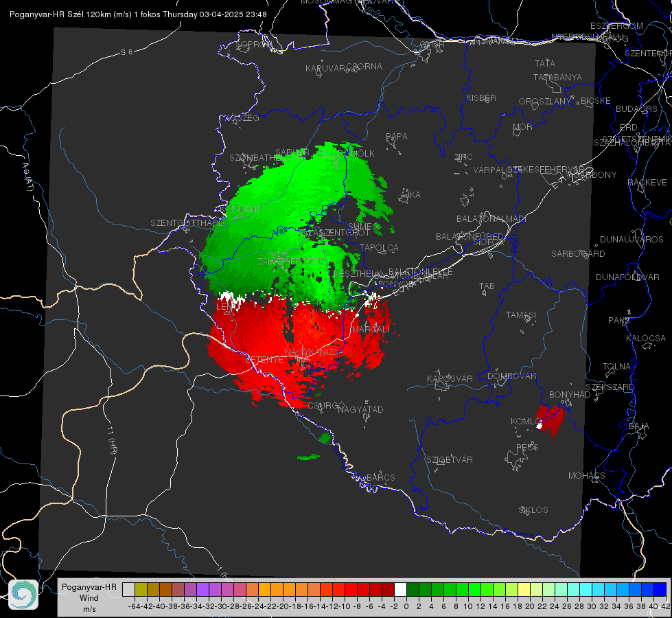Pick the light gray swatch at legend start
The height and width of the screenshot is (618, 672).
[128, 589]
